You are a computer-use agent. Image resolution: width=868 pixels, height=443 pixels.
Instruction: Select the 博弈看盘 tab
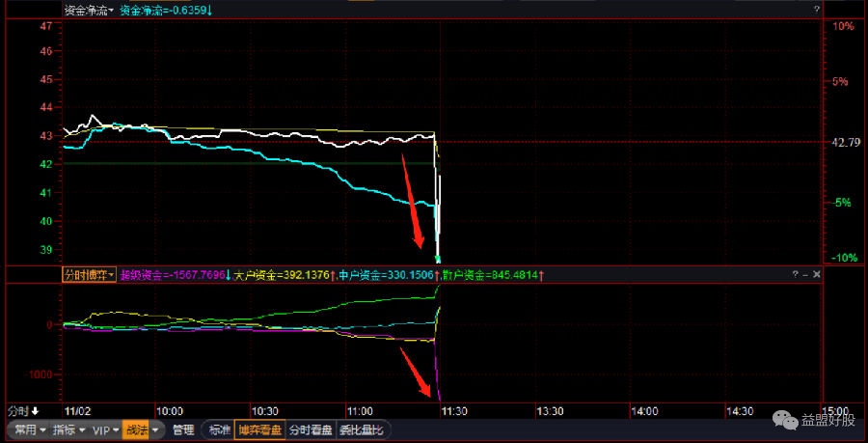[x=261, y=429]
